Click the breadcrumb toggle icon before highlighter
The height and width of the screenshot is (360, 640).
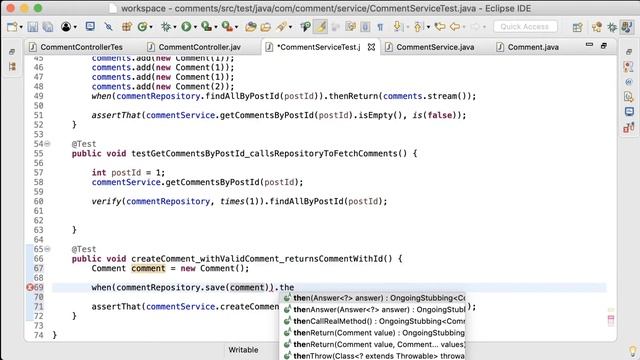coord(305,27)
